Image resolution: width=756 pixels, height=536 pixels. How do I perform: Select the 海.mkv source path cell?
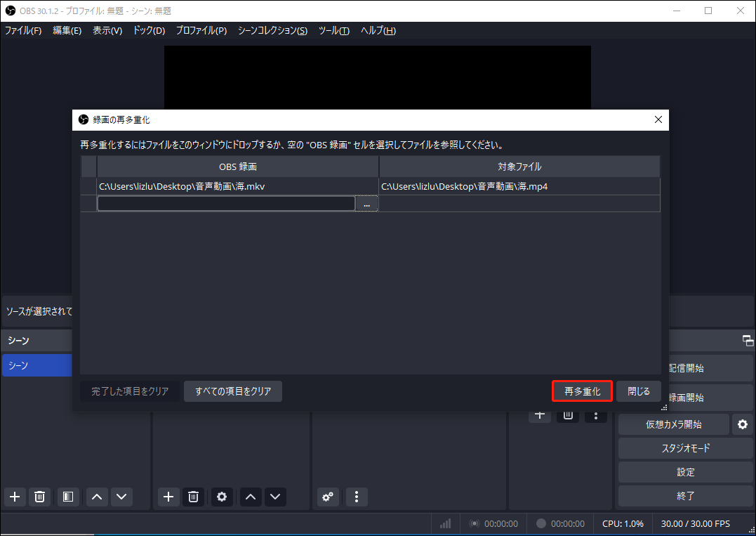point(238,186)
